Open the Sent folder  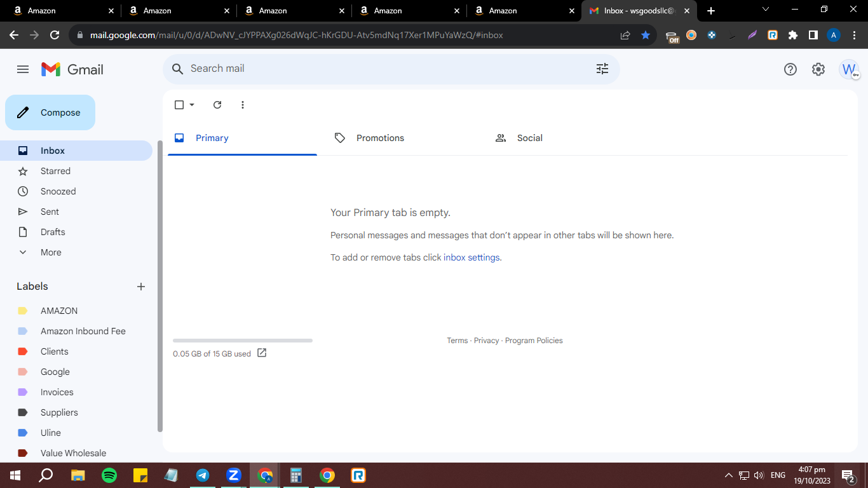pos(76,212)
